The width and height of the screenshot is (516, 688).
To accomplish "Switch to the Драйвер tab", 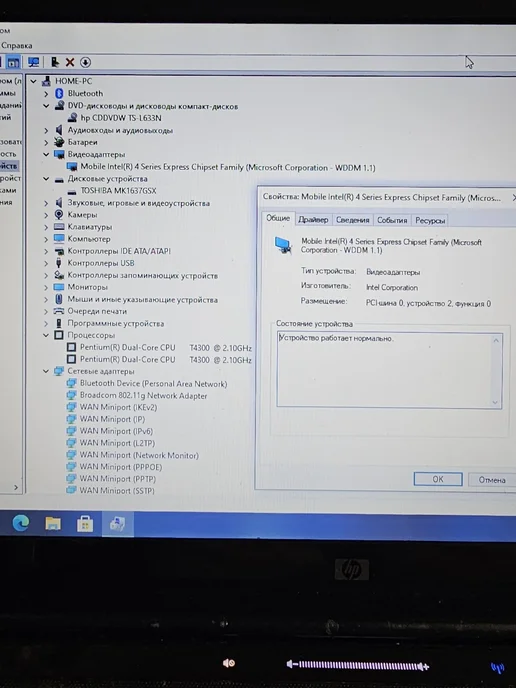I will click(313, 220).
